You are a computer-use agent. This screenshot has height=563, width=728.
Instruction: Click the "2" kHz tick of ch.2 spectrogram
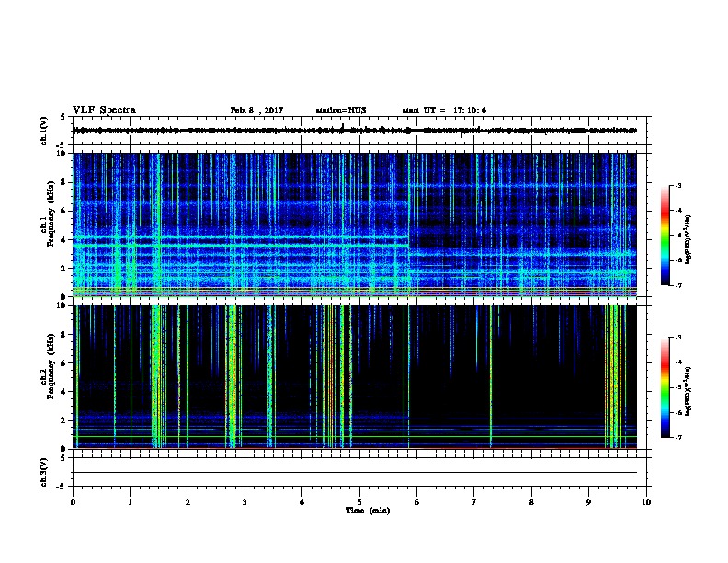(64, 420)
